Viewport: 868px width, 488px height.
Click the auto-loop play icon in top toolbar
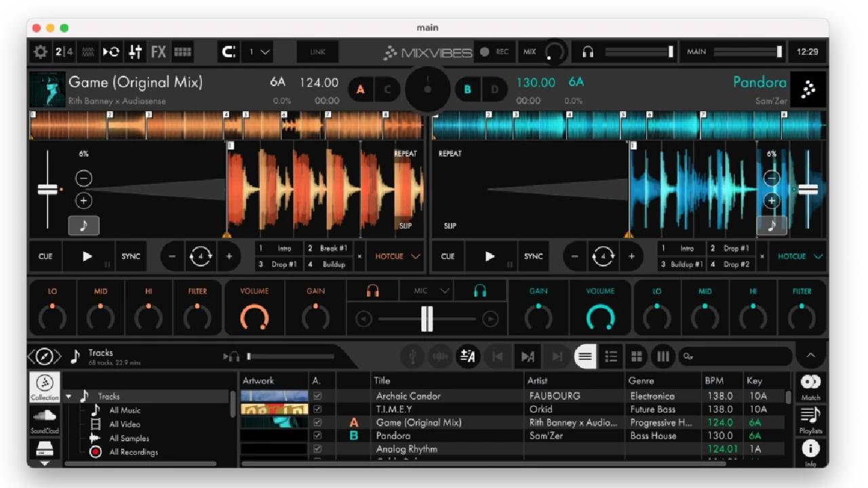[x=111, y=52]
